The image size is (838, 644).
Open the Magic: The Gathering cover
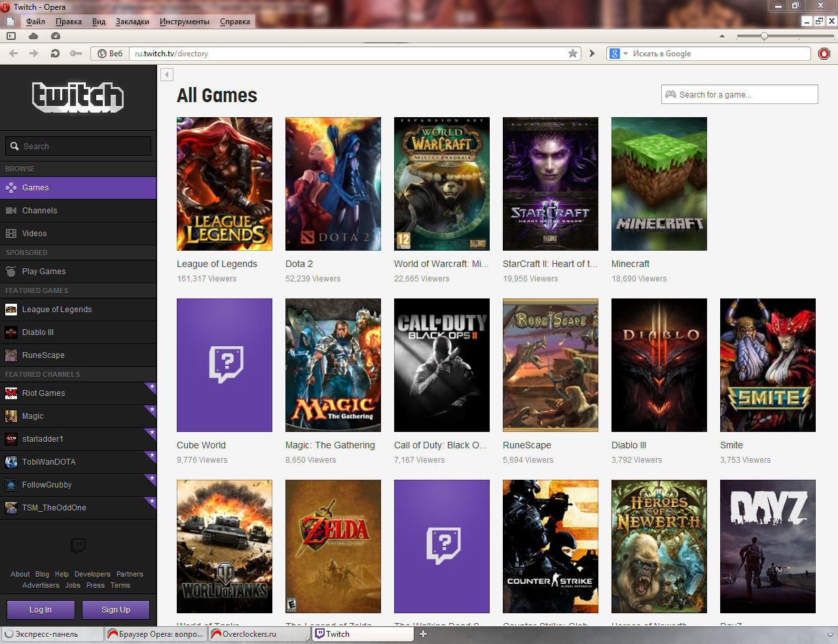click(333, 365)
